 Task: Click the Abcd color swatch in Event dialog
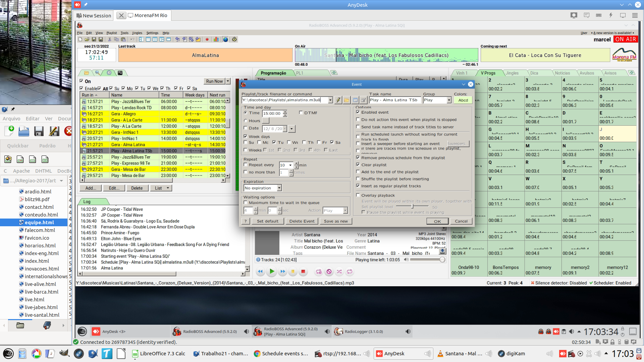pyautogui.click(x=463, y=100)
